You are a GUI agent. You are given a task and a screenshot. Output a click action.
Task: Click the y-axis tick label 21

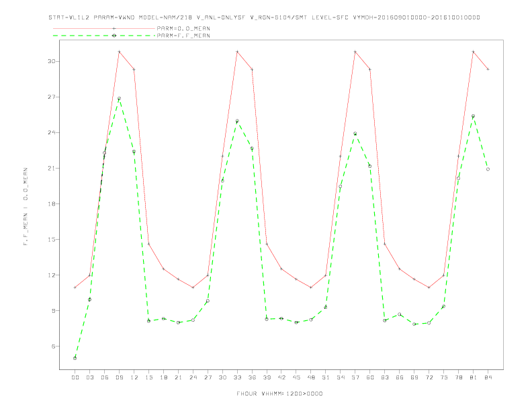click(51, 168)
